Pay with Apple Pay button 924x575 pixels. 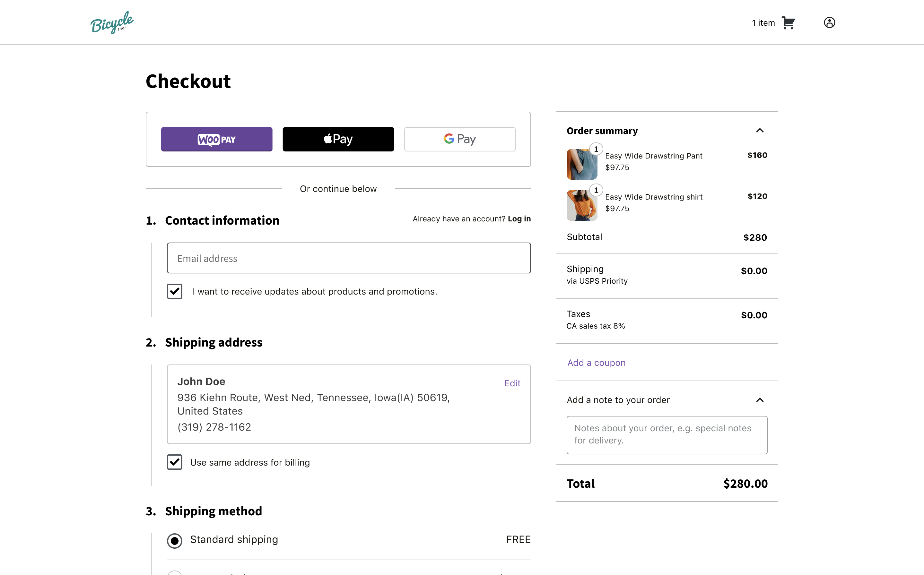point(338,139)
